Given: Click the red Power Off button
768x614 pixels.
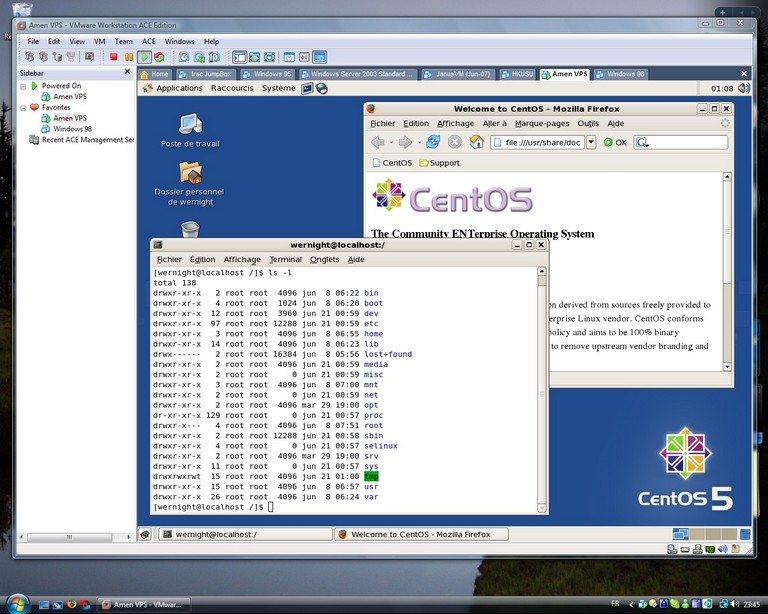Looking at the screenshot, I should [113, 57].
